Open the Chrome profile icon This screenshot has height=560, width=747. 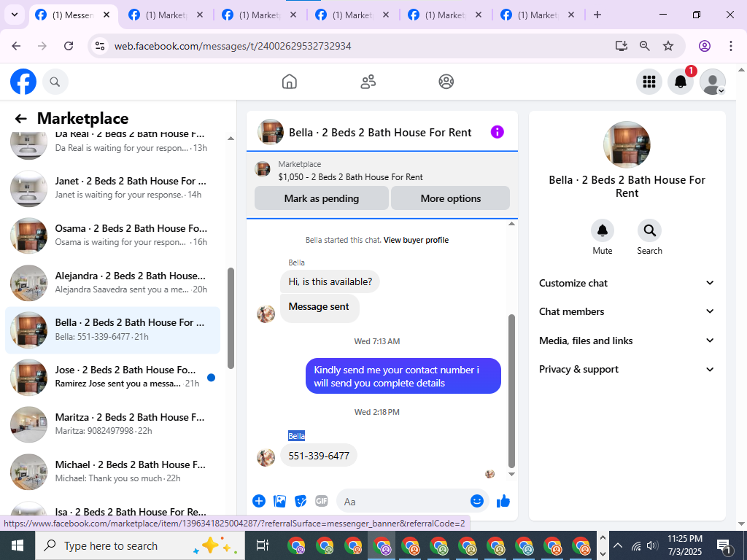point(705,46)
